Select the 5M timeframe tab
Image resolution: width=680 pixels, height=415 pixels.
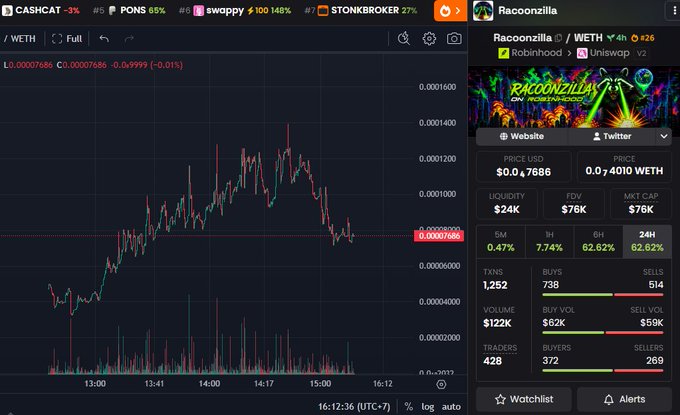pos(500,241)
